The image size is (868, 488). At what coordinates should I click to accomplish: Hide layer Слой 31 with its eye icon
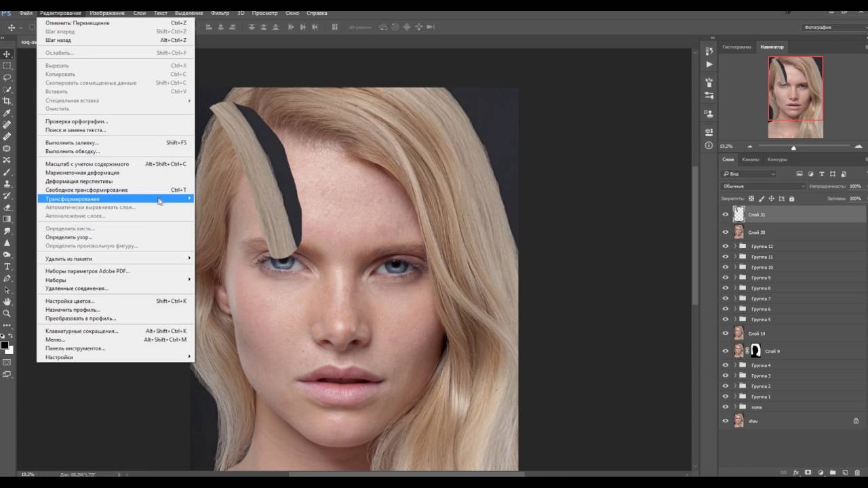(x=725, y=214)
